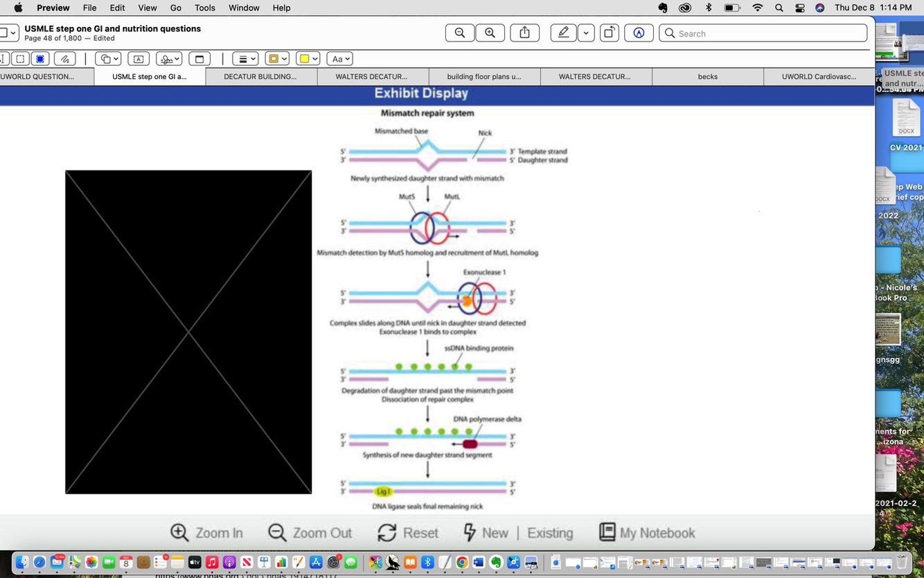Open Bluetooth status in menu bar
This screenshot has width=924, height=578.
(x=708, y=8)
